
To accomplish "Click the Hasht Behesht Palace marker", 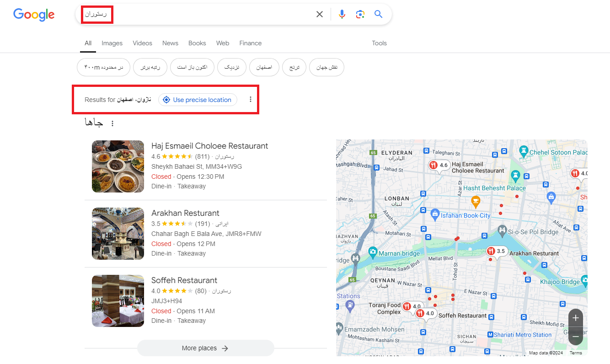I will (516, 175).
